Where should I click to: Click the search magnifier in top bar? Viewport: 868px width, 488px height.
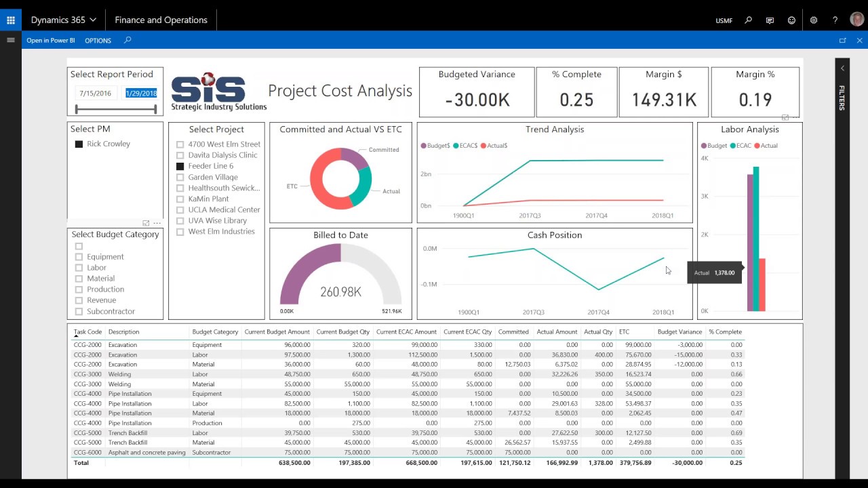pos(749,20)
